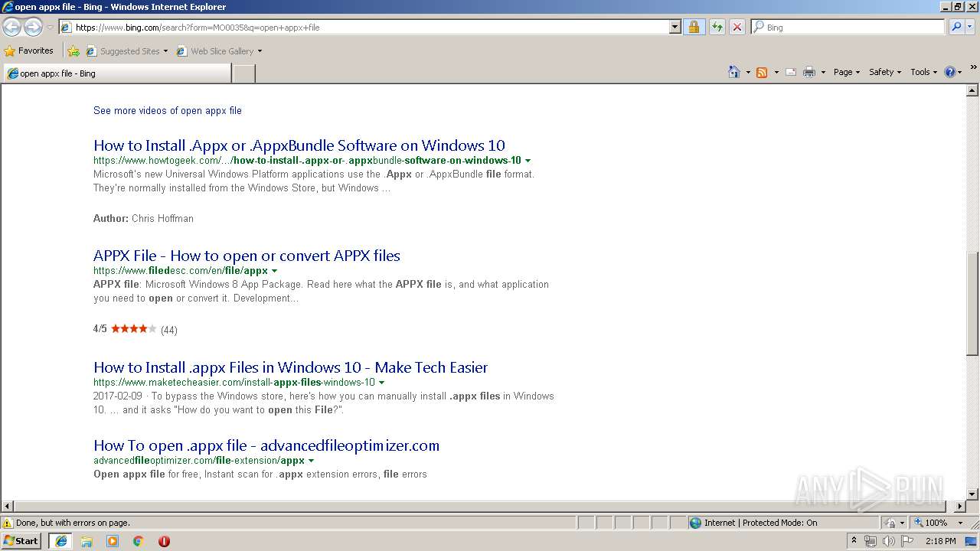
Task: Open a new blank tab
Action: (243, 73)
